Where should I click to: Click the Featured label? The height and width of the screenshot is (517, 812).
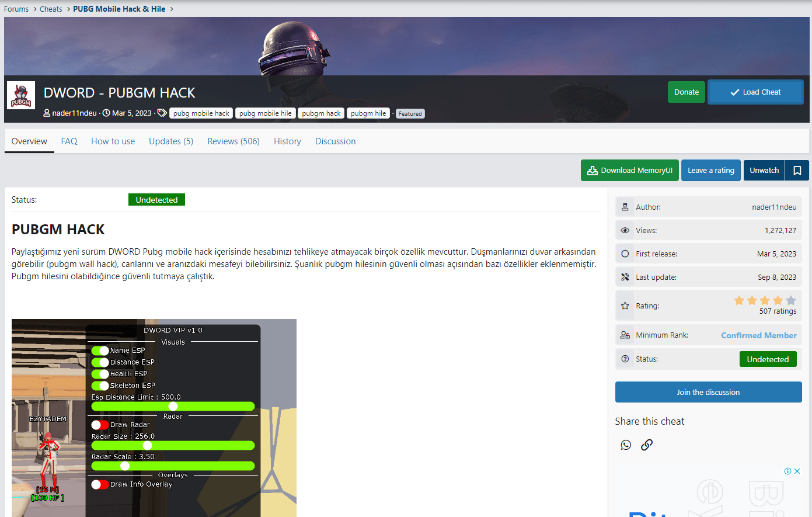tap(410, 114)
